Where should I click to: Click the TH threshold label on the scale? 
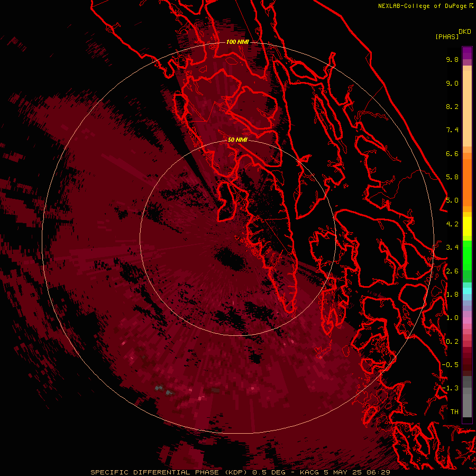[454, 412]
